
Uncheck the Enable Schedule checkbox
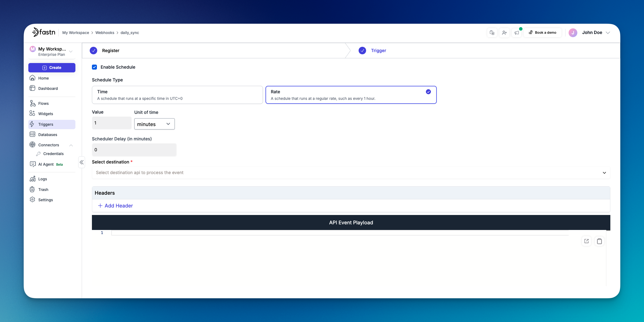click(94, 67)
